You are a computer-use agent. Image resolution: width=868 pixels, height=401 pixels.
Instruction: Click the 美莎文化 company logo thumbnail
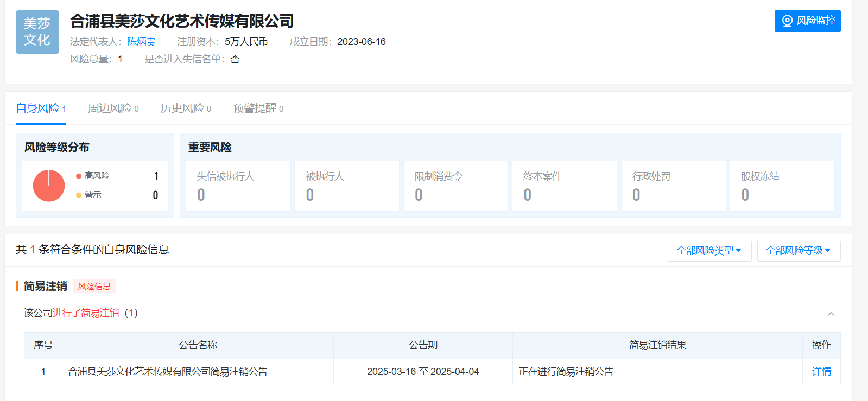(37, 32)
